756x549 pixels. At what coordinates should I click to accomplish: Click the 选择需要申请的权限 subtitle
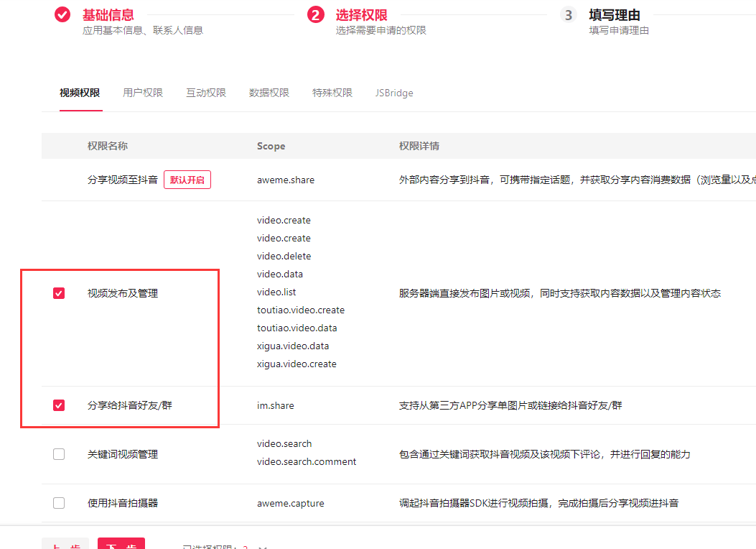pos(381,30)
